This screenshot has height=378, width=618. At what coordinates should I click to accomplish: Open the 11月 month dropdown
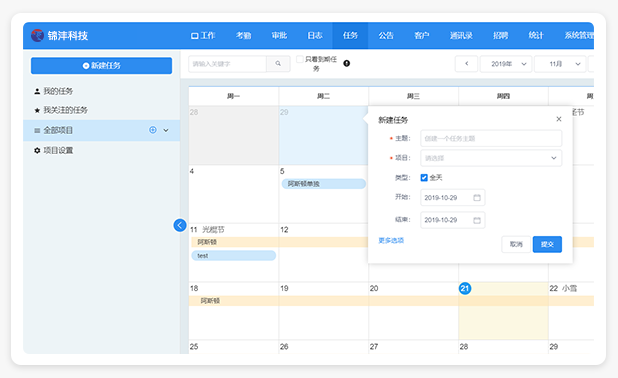560,63
